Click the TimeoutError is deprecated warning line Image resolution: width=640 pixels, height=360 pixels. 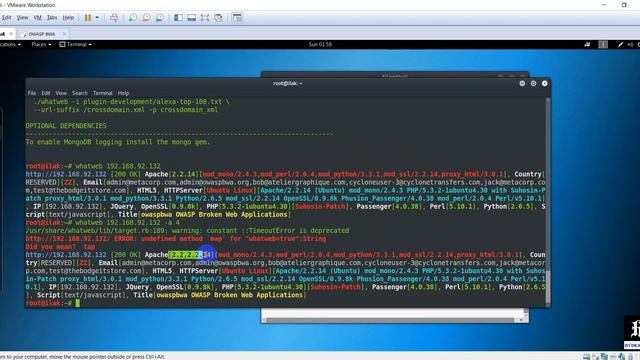(x=187, y=231)
